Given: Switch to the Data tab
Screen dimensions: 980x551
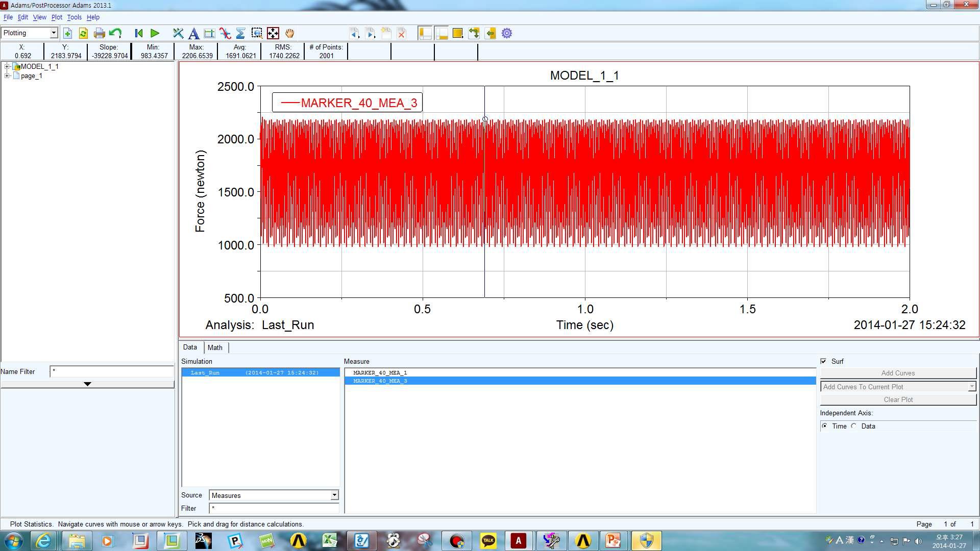Looking at the screenshot, I should [x=190, y=347].
